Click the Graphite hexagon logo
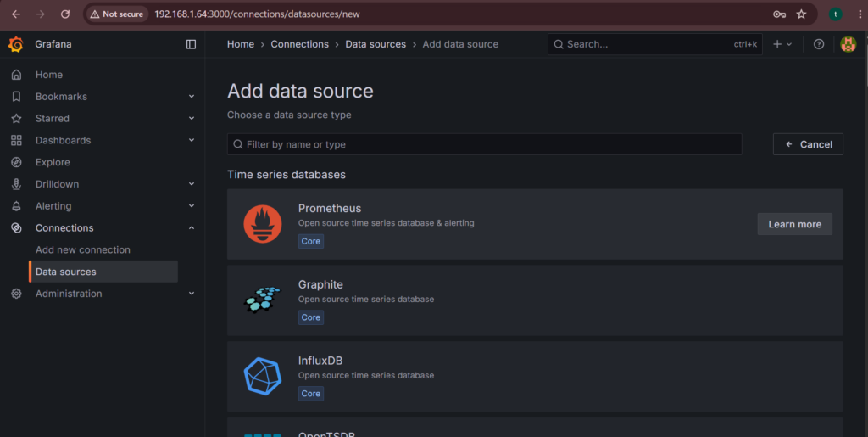The image size is (868, 437). [263, 300]
